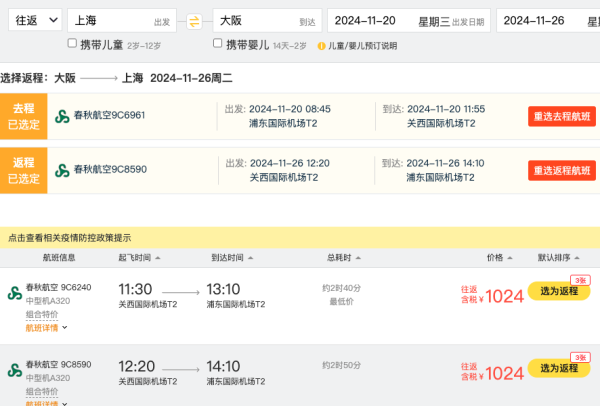Click 重选返程航班 button
Viewport: 600px width, 406px height.
[x=562, y=170]
